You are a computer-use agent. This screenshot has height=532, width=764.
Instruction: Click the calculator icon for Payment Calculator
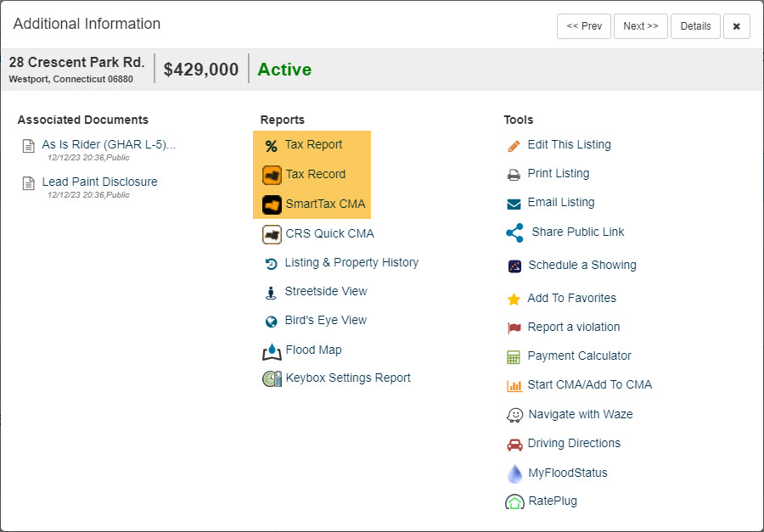pyautogui.click(x=514, y=357)
